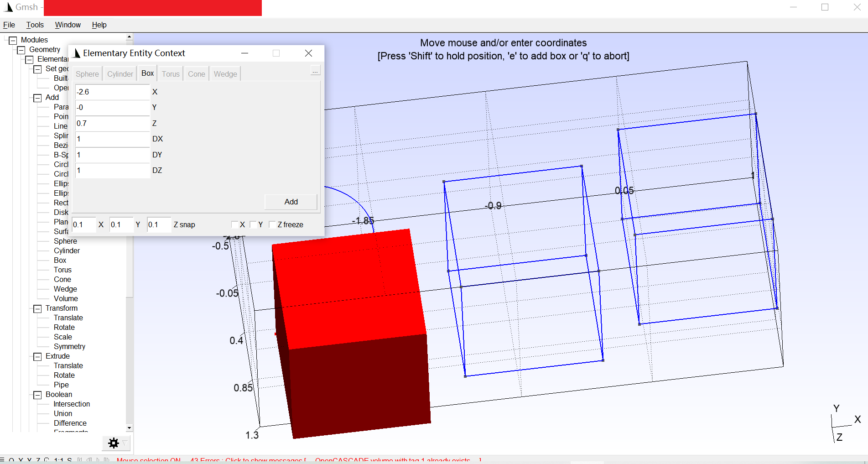Click the DZ input field

pos(112,171)
